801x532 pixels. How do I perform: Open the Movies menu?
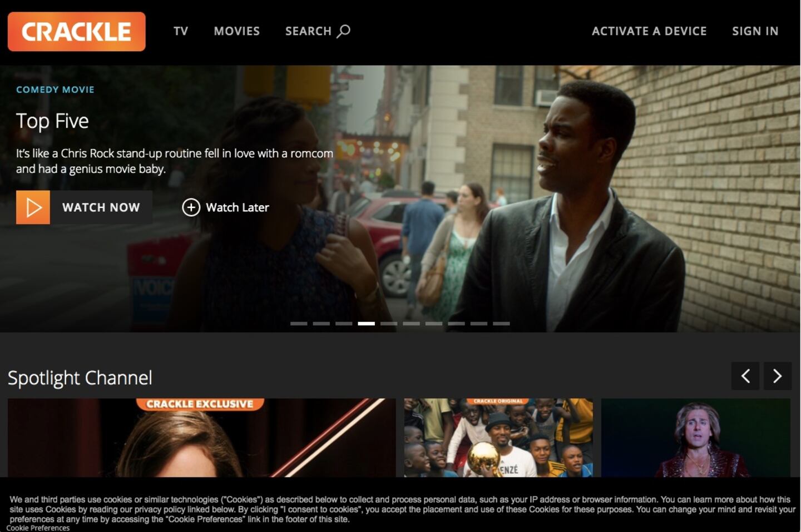[x=236, y=31]
